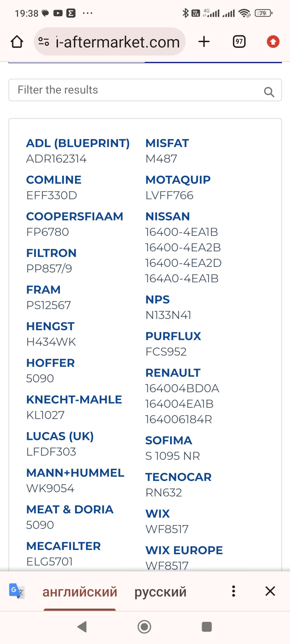290x644 pixels.
Task: Open the MANN+HUMMEL brand link
Action: 75,473
